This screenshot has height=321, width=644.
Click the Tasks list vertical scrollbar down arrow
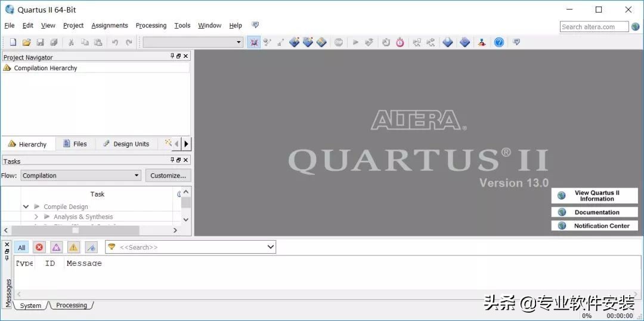(x=185, y=220)
